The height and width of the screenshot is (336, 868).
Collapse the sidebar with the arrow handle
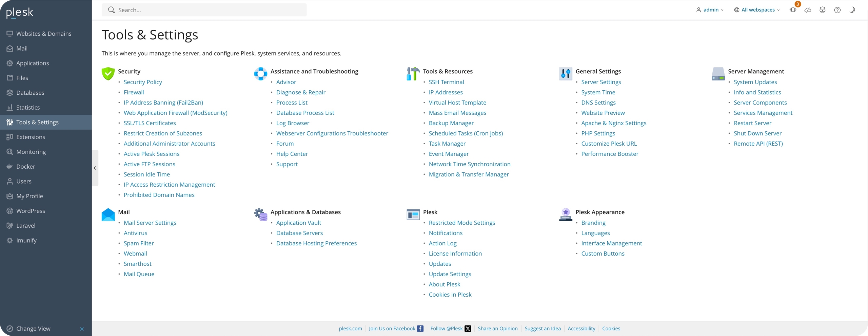pyautogui.click(x=95, y=168)
